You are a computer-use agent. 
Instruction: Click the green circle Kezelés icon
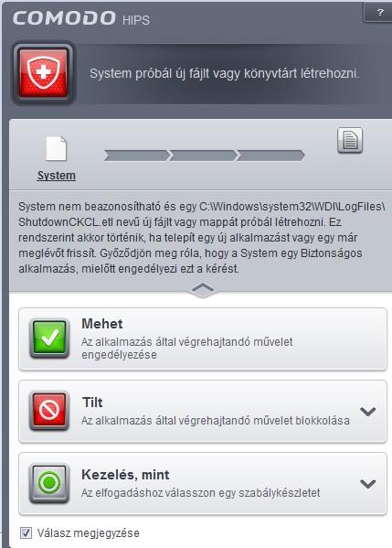tap(49, 483)
